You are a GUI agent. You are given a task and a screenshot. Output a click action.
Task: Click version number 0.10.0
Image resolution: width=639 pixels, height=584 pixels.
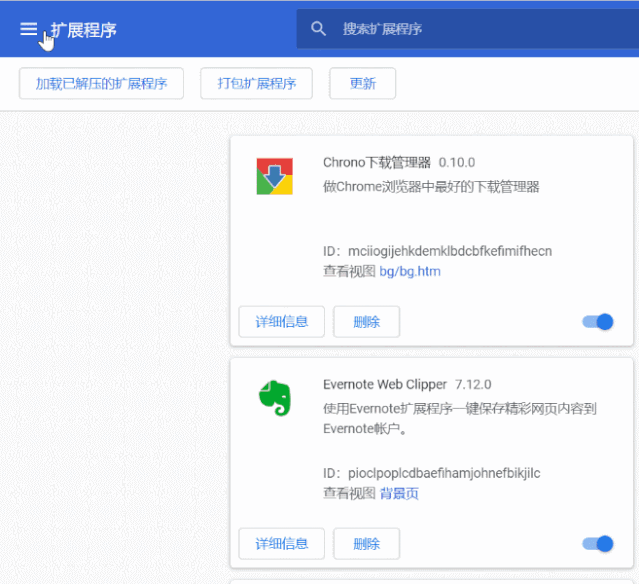pyautogui.click(x=457, y=163)
